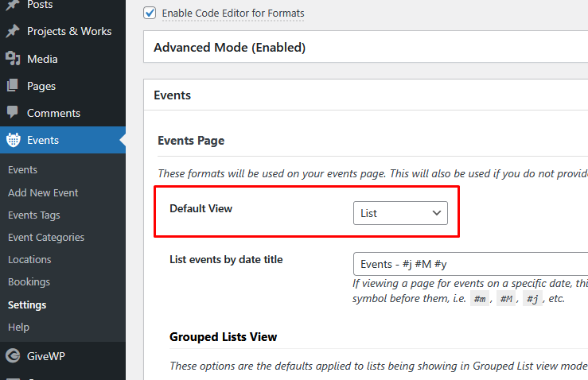Screen dimensions: 588x380
Task: Click the Posts pin icon
Action: click(13, 6)
